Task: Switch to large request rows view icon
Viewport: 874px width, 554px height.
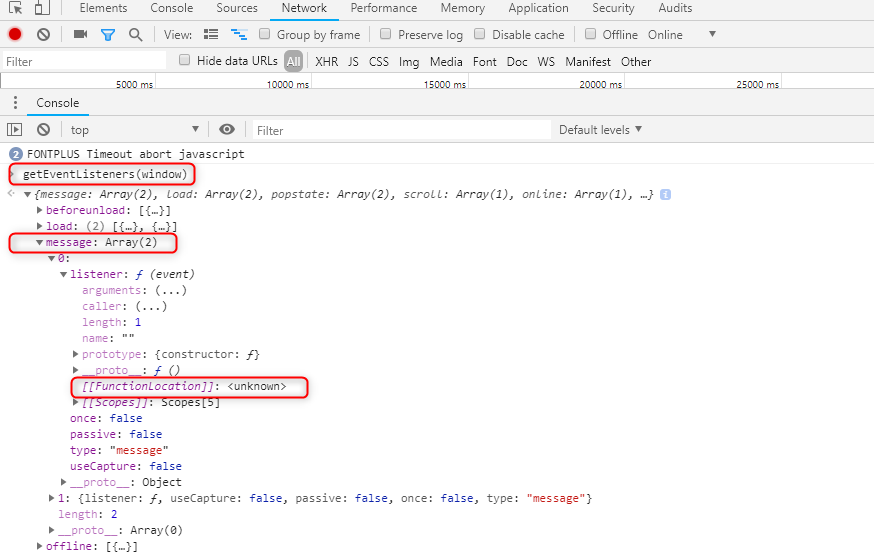Action: click(x=211, y=35)
